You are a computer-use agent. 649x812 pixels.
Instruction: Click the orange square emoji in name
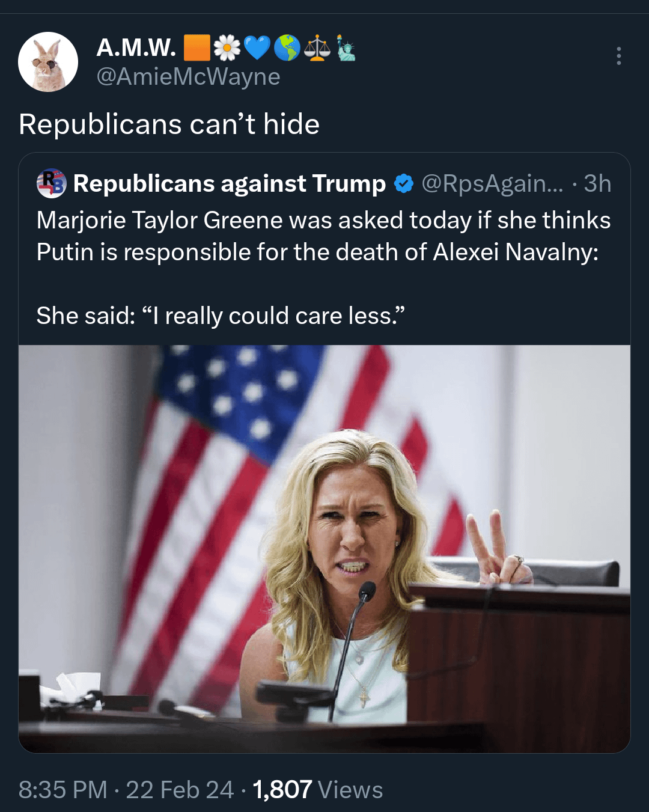197,48
